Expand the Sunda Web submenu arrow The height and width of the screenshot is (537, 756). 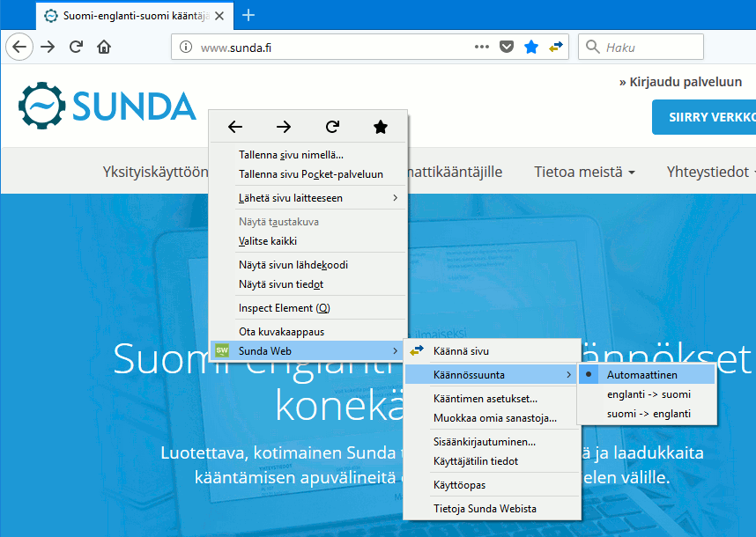point(396,350)
